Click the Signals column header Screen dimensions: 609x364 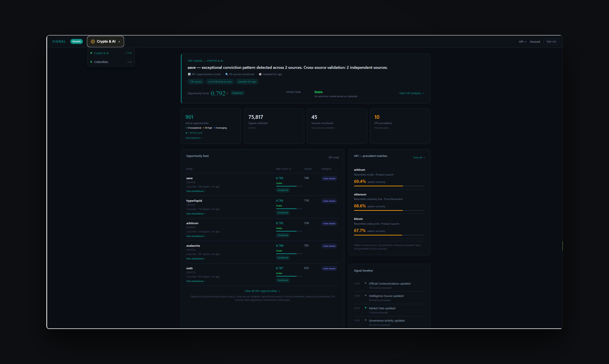point(308,169)
